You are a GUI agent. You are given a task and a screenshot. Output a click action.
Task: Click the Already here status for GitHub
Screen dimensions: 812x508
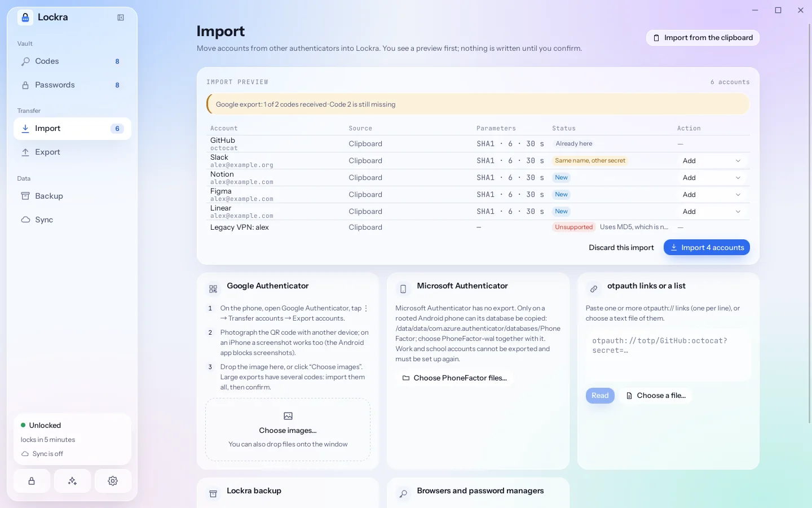click(x=573, y=144)
